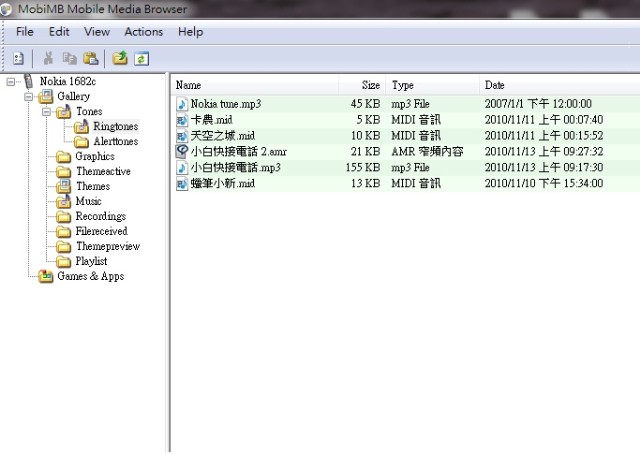Collapse the Tones tree node
The image size is (640, 454).
46,112
